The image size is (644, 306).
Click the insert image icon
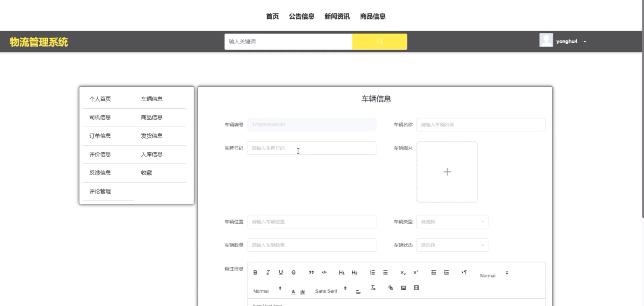coord(403,288)
